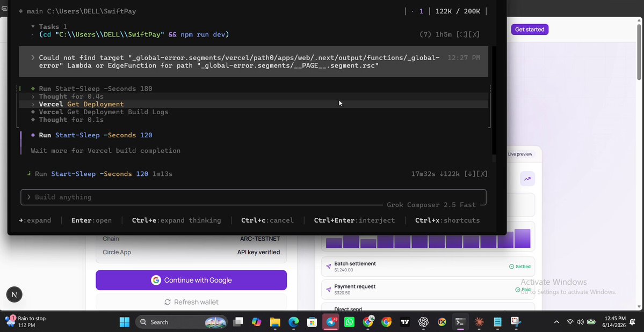Check the battery status icon
Viewport: 644px width, 332px height.
(591, 322)
